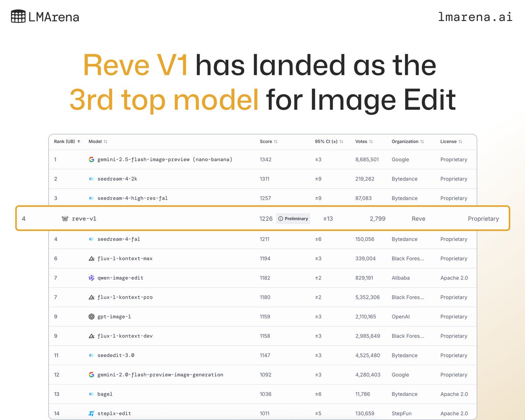Sort by the Score column header label
The height and width of the screenshot is (420, 525).
tap(266, 142)
